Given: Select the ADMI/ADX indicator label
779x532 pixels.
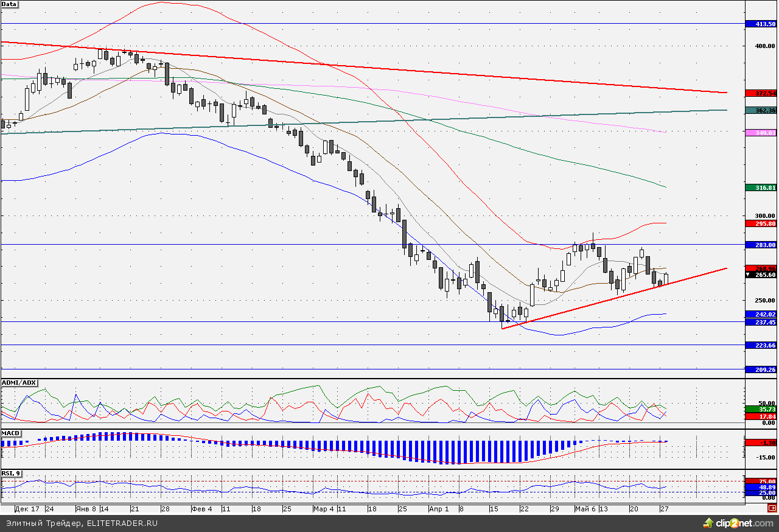Looking at the screenshot, I should click(x=19, y=382).
